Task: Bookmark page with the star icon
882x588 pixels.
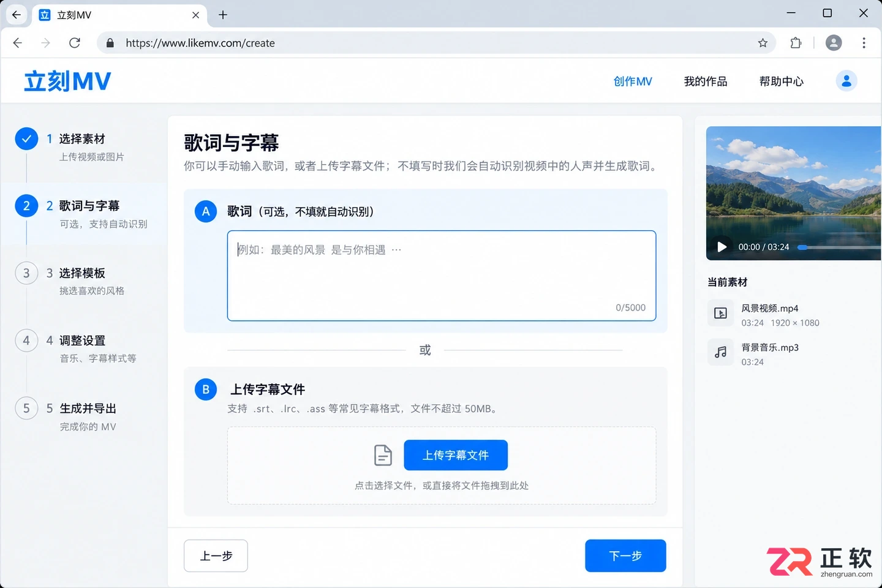Action: [763, 43]
